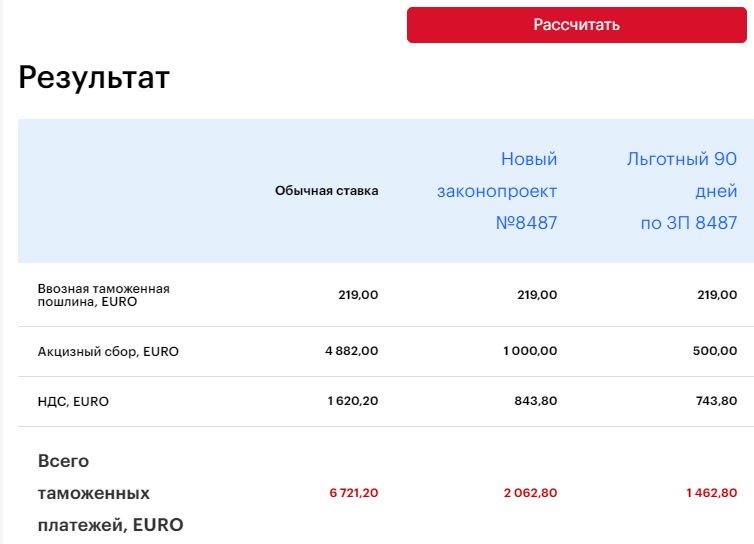This screenshot has width=754, height=544.
Task: Select the red 2 062,80 total
Action: 529,493
